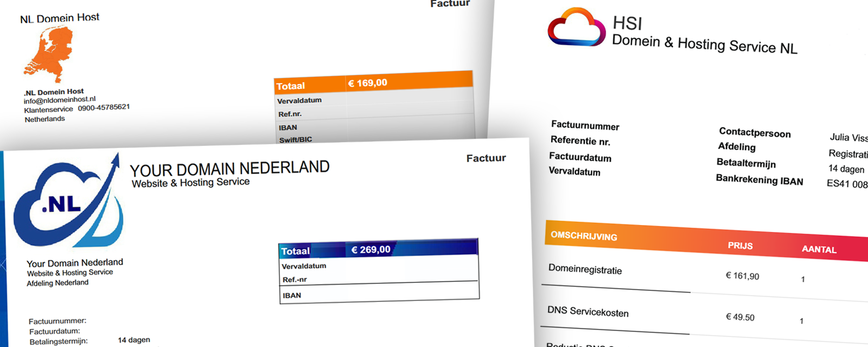
Task: Select '14 dagen' on blue invoice
Action: click(134, 340)
